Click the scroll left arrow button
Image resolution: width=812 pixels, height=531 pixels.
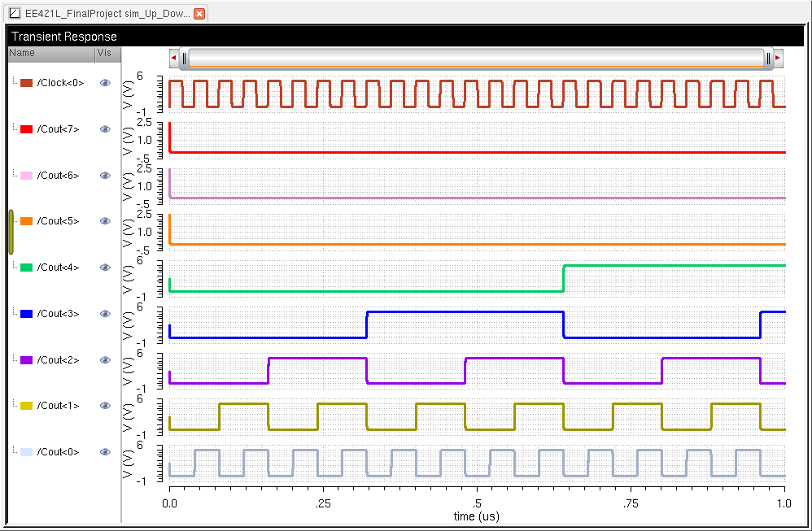coord(173,59)
